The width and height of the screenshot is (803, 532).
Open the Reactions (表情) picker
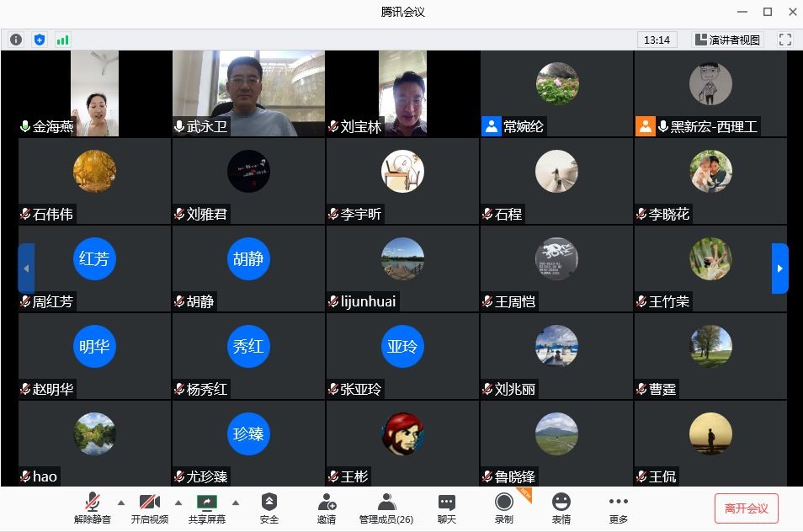coord(561,508)
